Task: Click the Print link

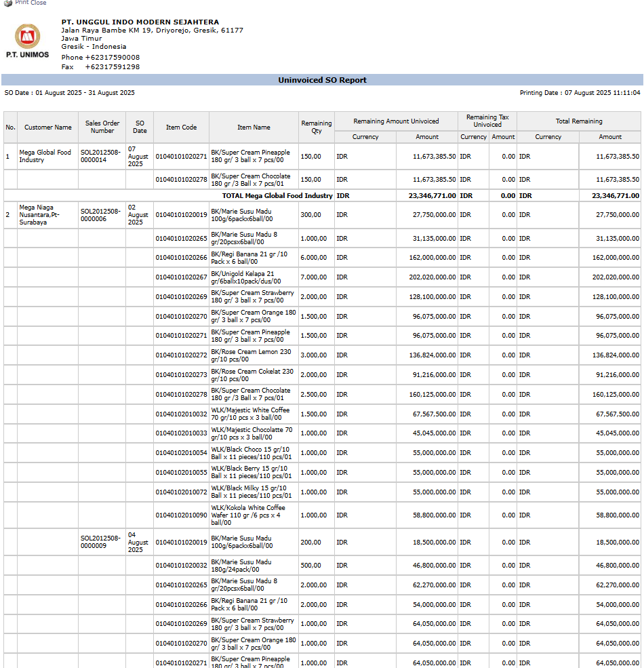Action: tap(22, 3)
